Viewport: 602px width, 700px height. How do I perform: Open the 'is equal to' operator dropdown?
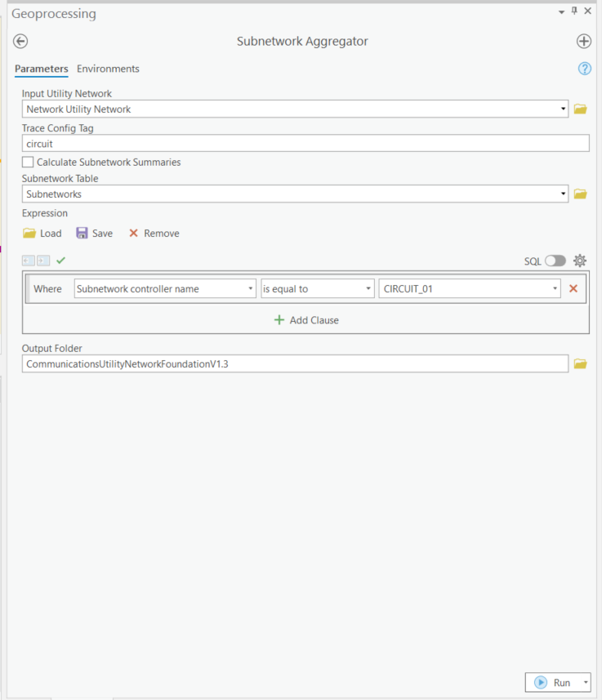click(x=368, y=289)
